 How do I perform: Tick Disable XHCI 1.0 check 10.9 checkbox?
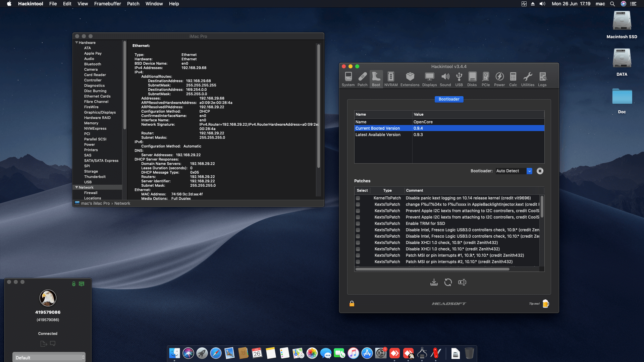[358, 243]
